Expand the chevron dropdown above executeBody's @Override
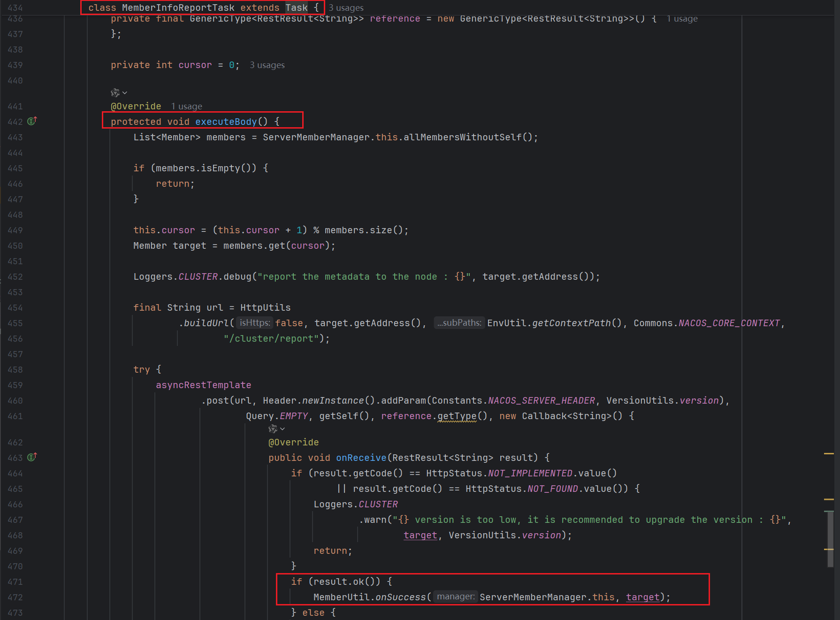Viewport: 840px width, 620px height. tap(125, 93)
